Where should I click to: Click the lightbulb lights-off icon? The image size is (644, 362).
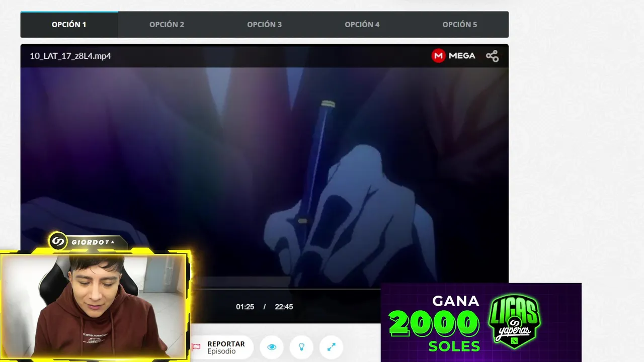tap(301, 347)
